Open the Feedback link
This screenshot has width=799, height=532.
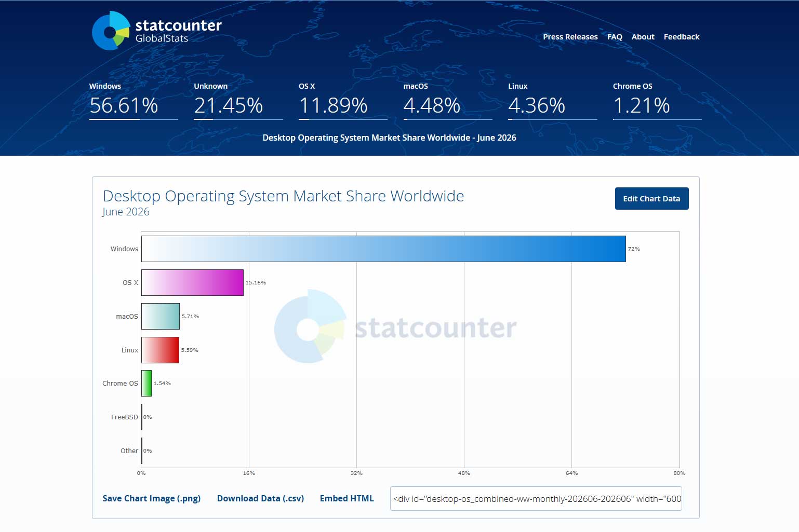click(x=681, y=37)
